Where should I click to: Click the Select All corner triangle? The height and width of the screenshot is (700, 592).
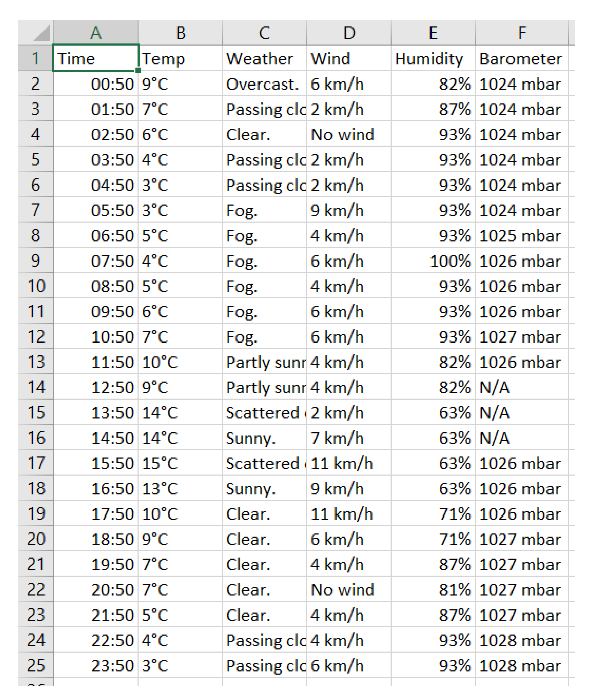[x=42, y=34]
